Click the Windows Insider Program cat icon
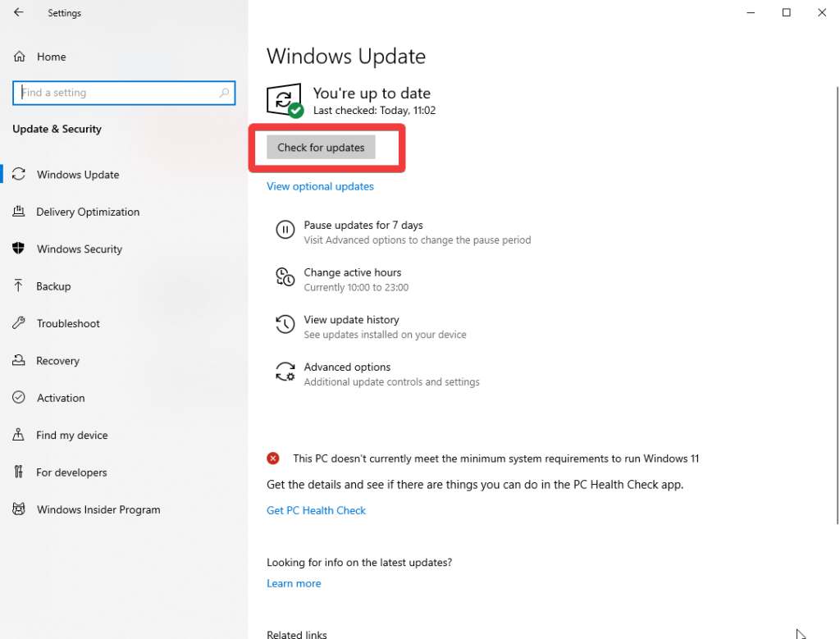This screenshot has width=840, height=639. pos(19,509)
